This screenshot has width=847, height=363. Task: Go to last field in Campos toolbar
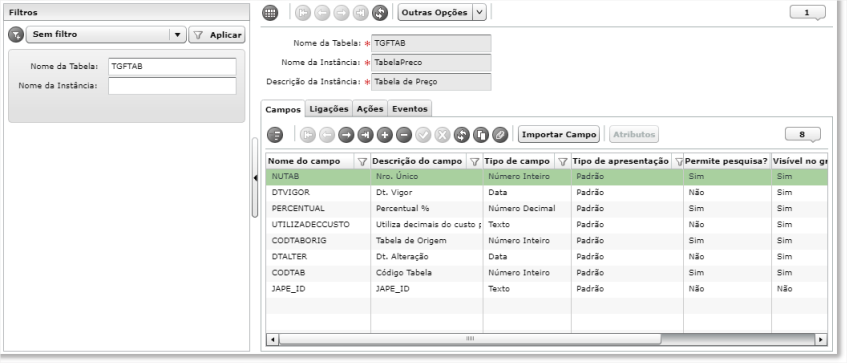[365, 135]
